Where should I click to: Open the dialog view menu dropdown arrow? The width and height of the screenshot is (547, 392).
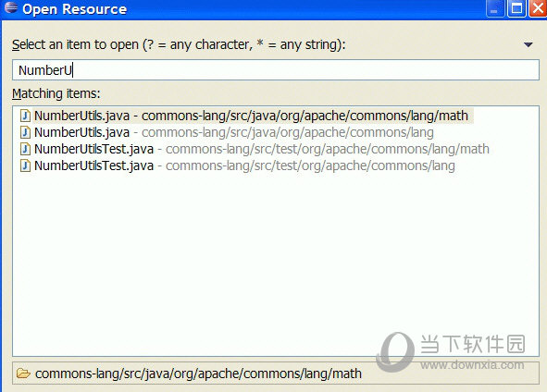click(x=528, y=44)
